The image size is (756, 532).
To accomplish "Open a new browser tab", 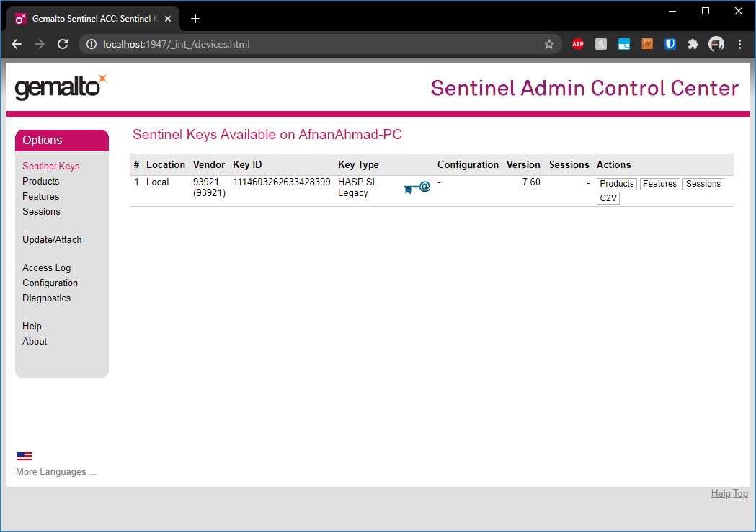I will click(195, 19).
